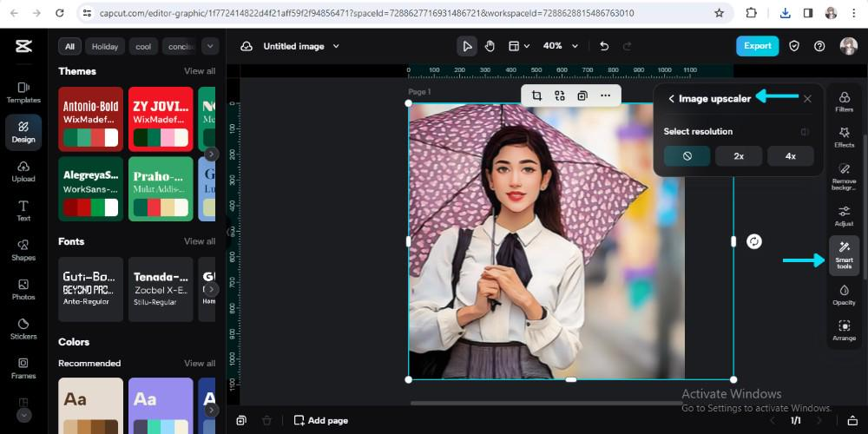868x434 pixels.
Task: Open the Opacity tool
Action: point(845,295)
